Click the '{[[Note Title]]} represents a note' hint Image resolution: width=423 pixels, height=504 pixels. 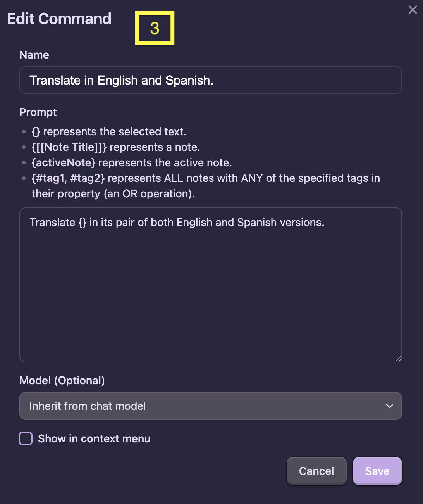(116, 147)
